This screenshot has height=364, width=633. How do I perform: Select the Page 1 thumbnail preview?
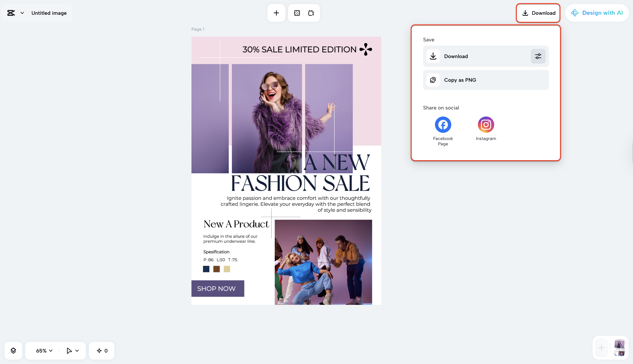coord(620,348)
